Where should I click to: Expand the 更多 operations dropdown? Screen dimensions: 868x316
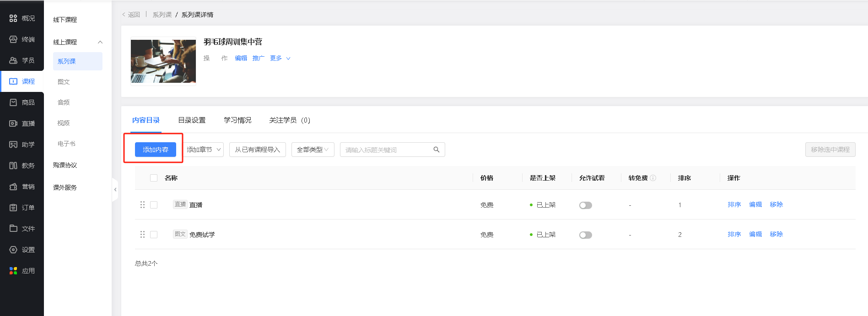point(280,58)
